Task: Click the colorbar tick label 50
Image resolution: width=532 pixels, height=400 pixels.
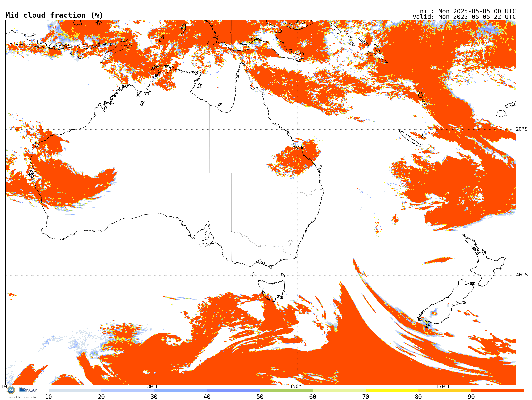Action: [x=260, y=397]
